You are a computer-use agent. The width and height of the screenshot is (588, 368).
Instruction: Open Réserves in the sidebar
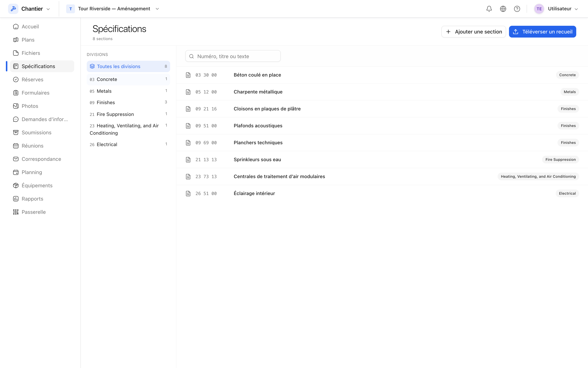[42, 80]
